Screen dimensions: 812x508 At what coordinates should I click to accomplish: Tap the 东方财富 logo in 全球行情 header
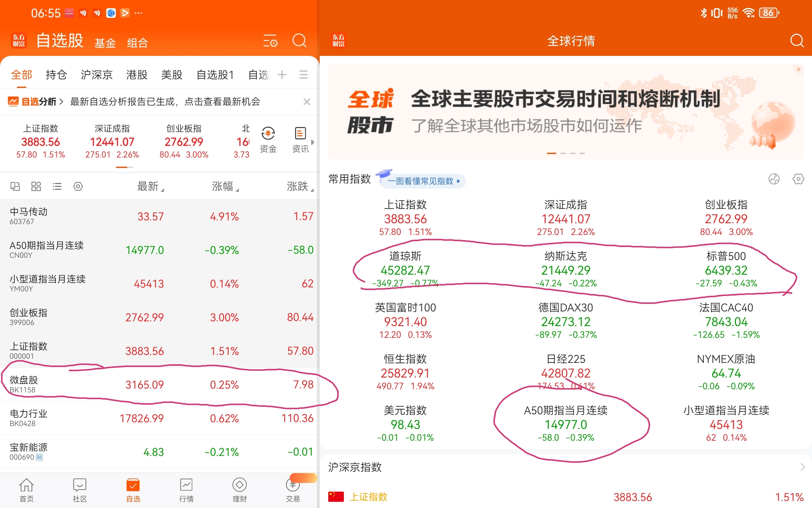coord(338,41)
